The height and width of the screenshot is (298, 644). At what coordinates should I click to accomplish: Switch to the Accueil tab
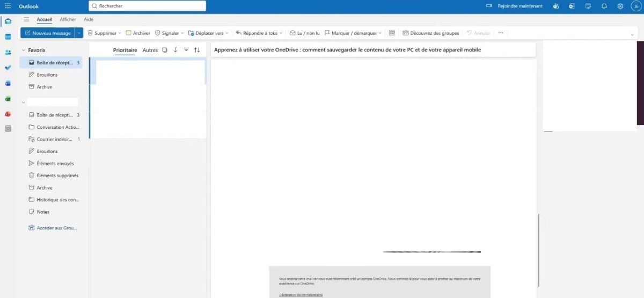point(45,19)
